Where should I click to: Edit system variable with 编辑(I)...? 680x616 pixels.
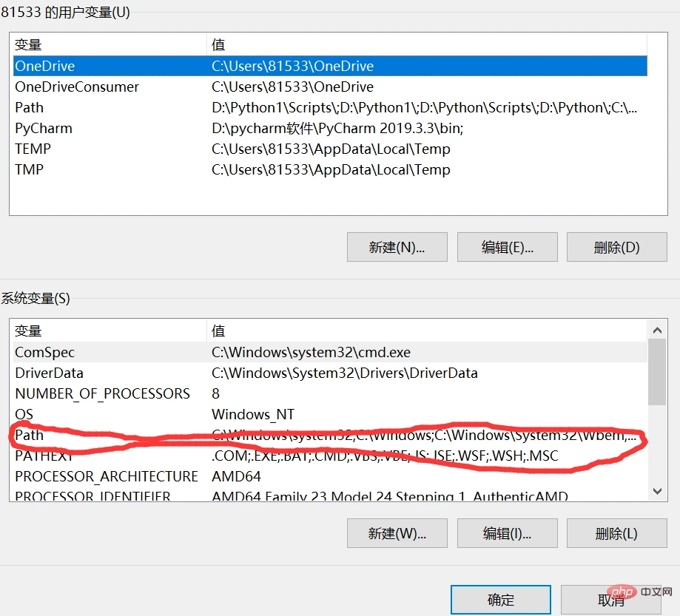click(x=507, y=533)
